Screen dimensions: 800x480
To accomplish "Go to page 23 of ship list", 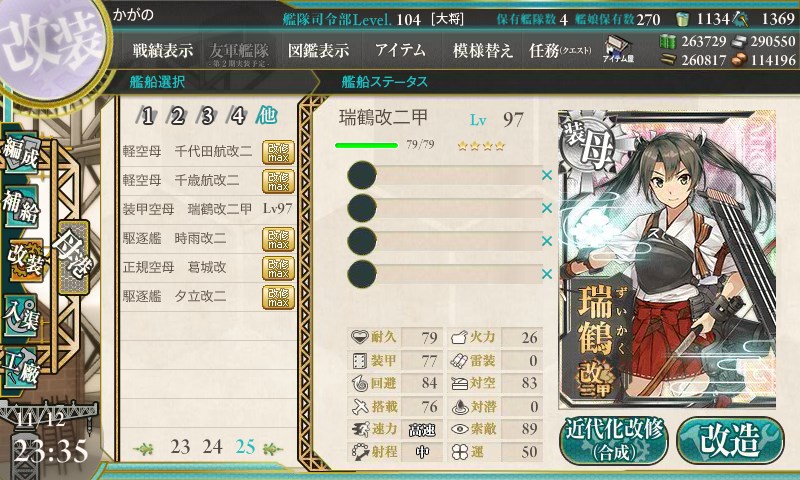I will click(180, 447).
